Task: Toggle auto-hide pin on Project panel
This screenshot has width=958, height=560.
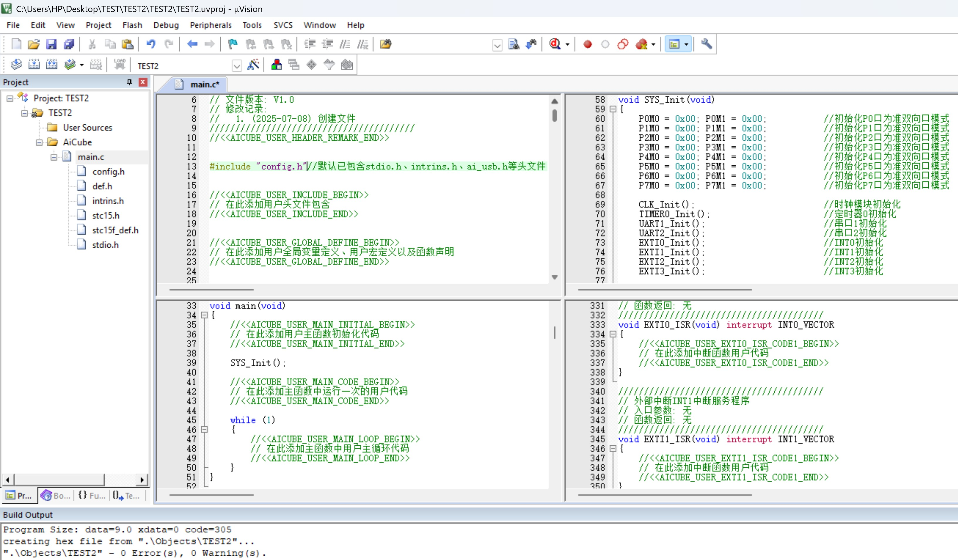Action: pyautogui.click(x=129, y=82)
